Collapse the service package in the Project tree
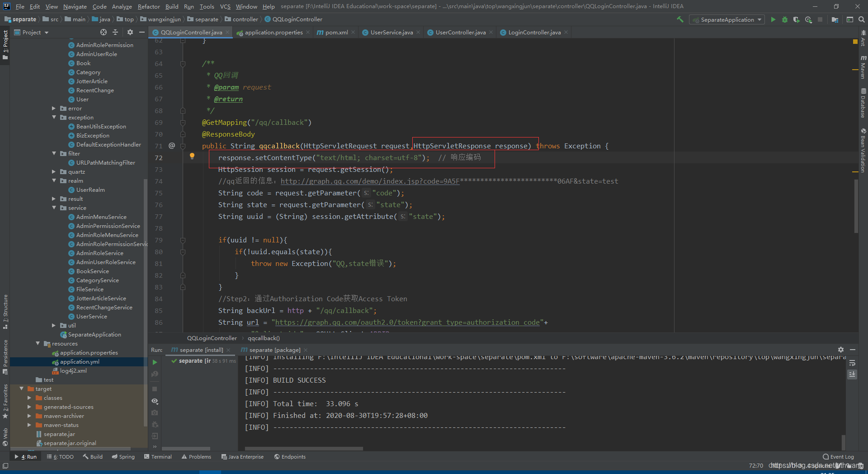Viewport: 868px width, 474px height. tap(54, 208)
